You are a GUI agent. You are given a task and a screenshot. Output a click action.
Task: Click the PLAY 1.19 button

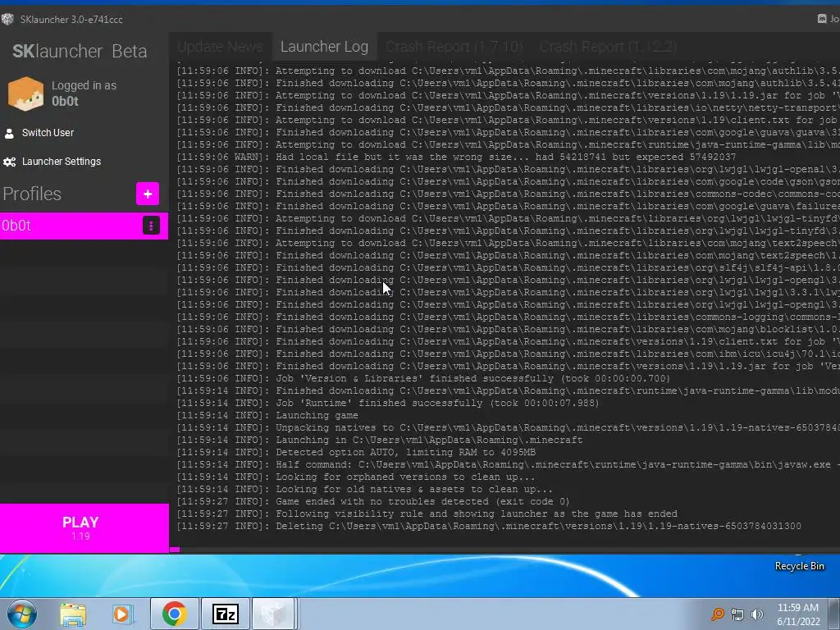(84, 527)
